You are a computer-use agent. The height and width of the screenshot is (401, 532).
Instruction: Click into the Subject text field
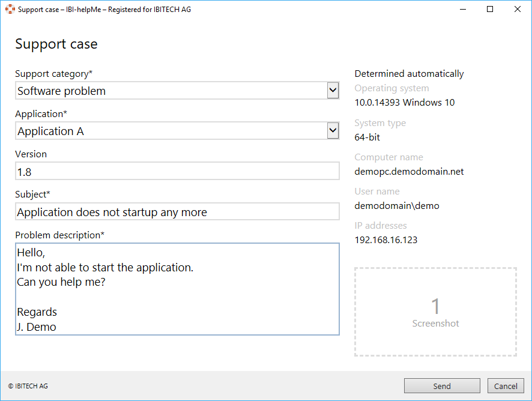tap(177, 212)
